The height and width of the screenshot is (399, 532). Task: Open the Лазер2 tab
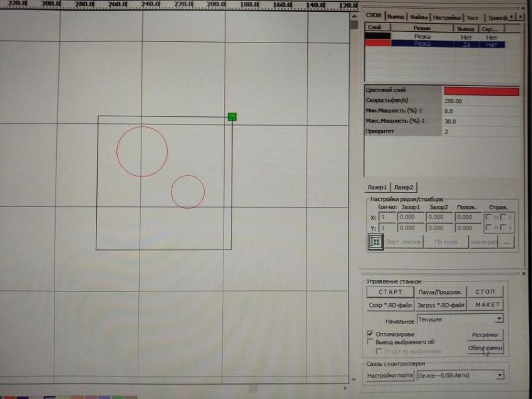404,187
